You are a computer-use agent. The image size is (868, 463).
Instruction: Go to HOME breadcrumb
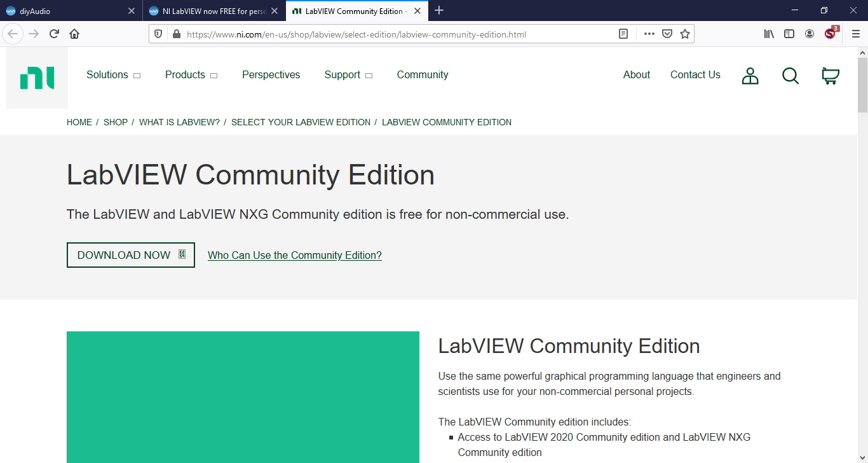[x=79, y=122]
